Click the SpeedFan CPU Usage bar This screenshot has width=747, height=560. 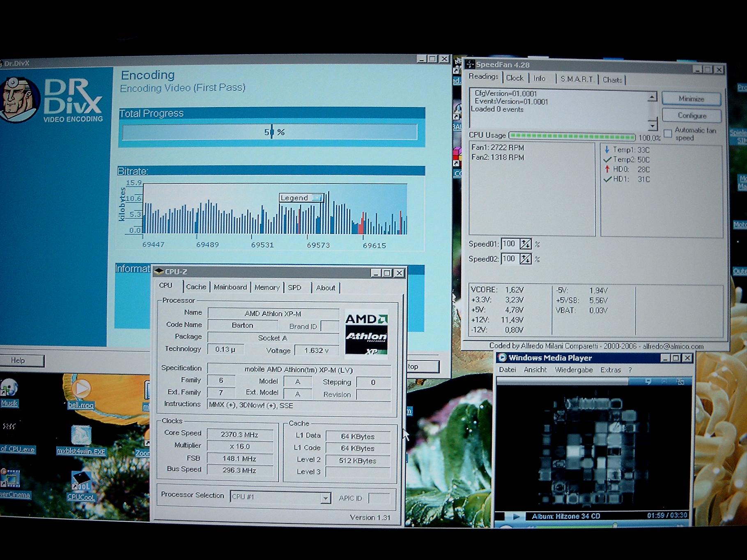[x=572, y=136]
